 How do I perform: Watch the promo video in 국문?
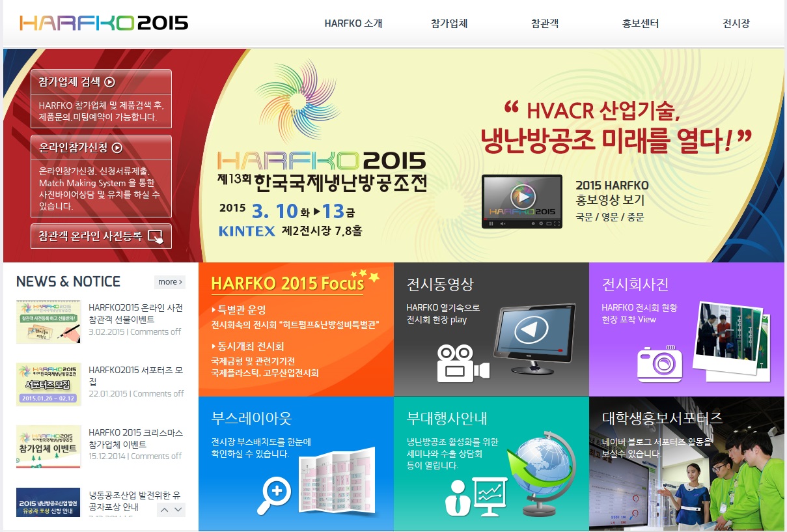pyautogui.click(x=585, y=217)
